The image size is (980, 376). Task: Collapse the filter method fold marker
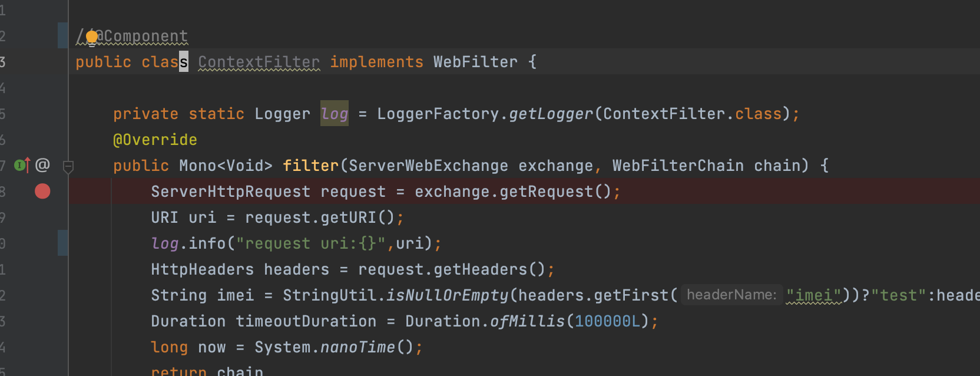68,167
